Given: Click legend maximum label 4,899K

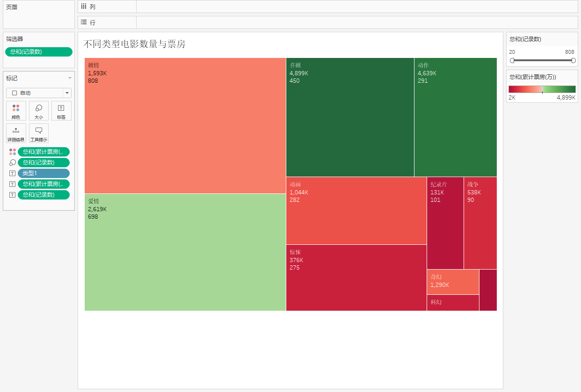Looking at the screenshot, I should click(566, 98).
